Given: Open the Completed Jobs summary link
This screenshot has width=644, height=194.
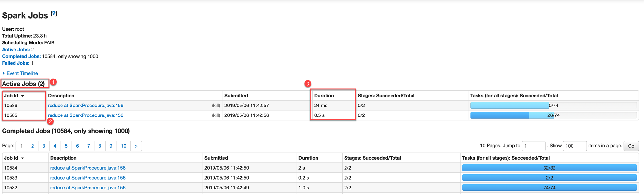Looking at the screenshot, I should pos(21,56).
